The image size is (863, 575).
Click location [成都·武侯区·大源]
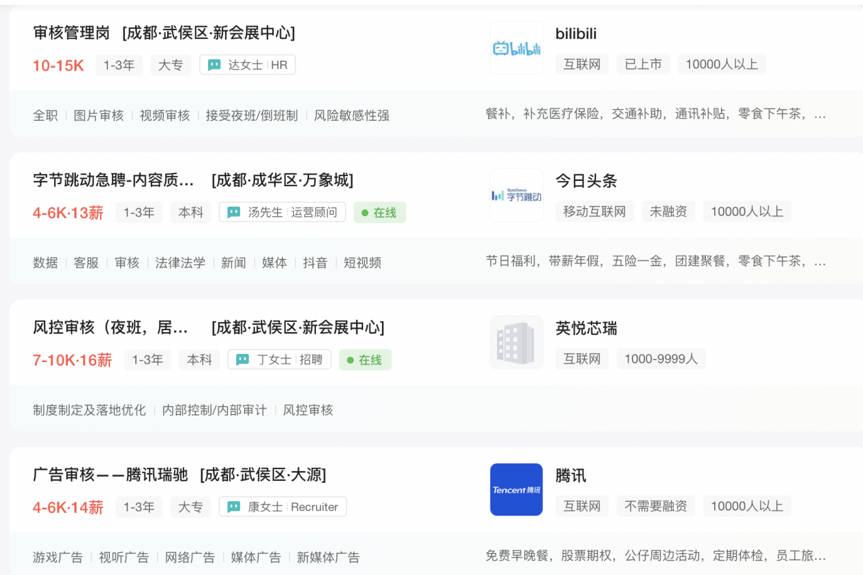pos(263,474)
